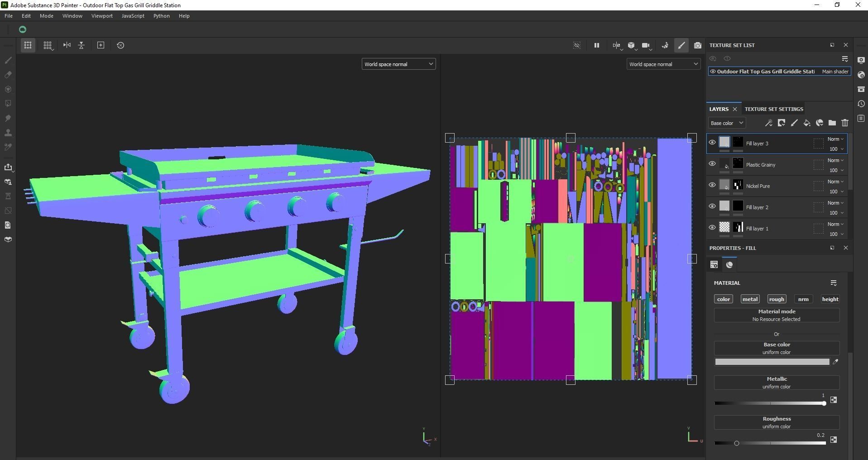Add a paint layer

click(794, 123)
